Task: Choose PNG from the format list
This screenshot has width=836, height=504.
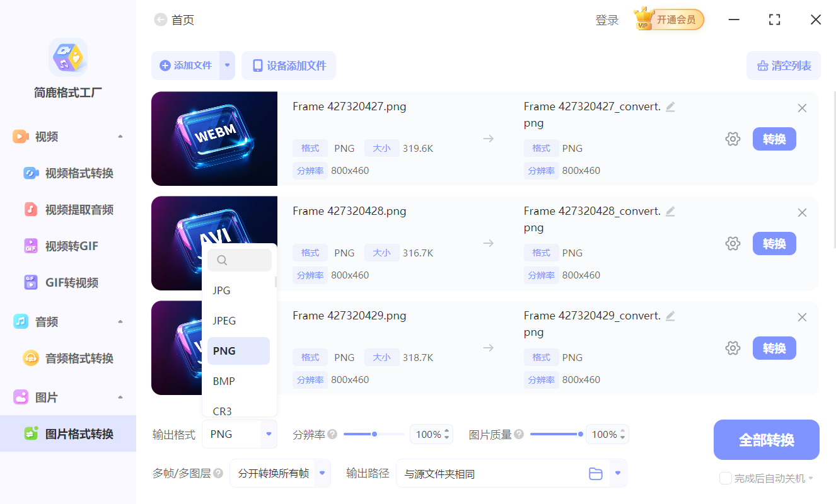Action: (238, 351)
